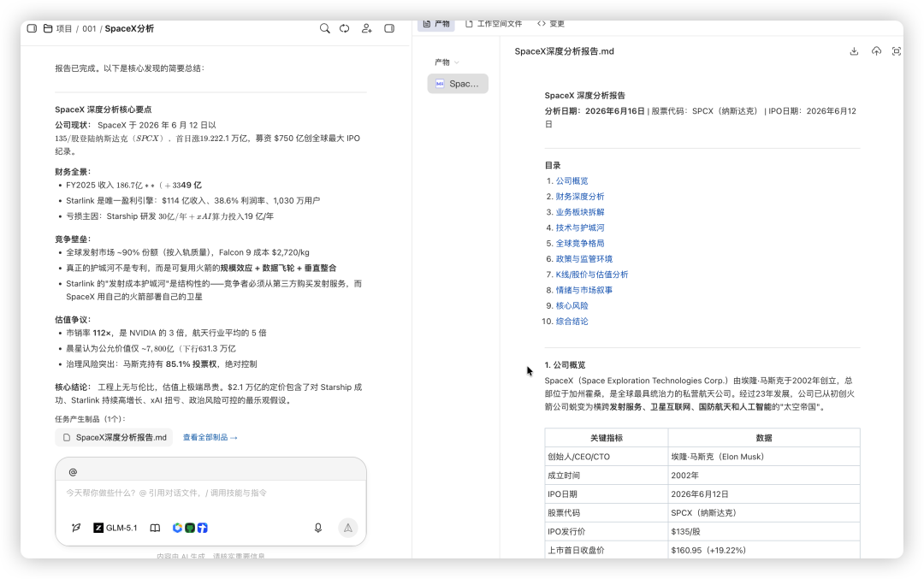Jump to 公司概览 in table of contents
Image resolution: width=924 pixels, height=579 pixels.
pos(572,180)
